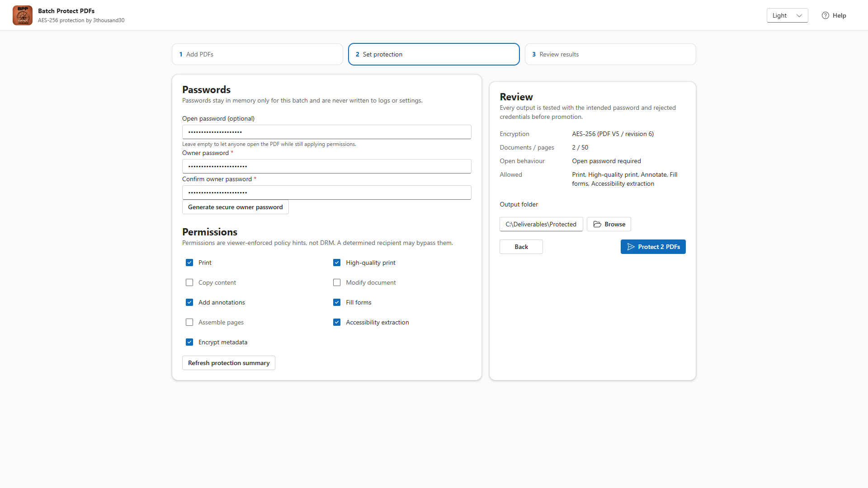Edit the output folder path field

541,224
